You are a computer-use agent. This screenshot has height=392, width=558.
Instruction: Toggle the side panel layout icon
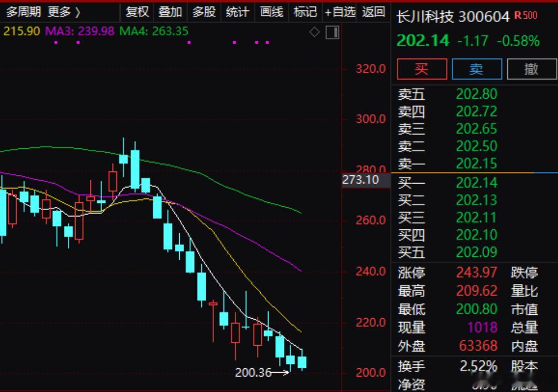tap(332, 33)
